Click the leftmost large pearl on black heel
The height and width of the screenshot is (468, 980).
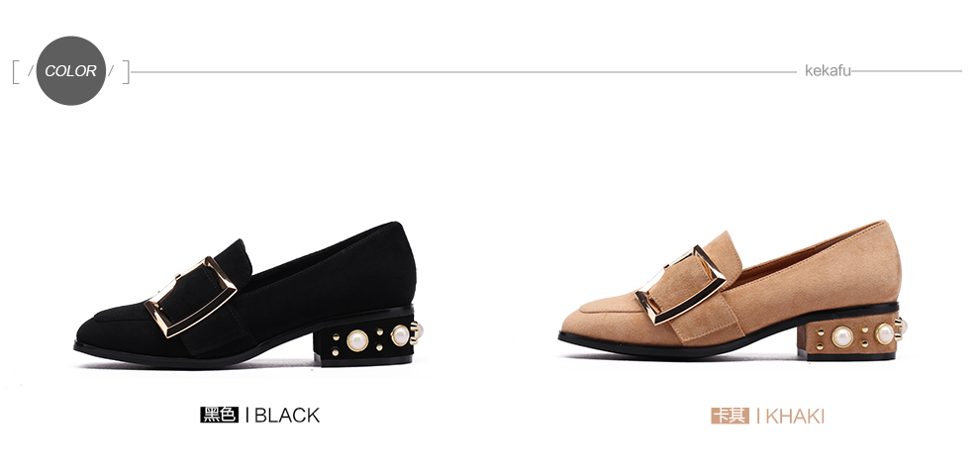point(357,340)
